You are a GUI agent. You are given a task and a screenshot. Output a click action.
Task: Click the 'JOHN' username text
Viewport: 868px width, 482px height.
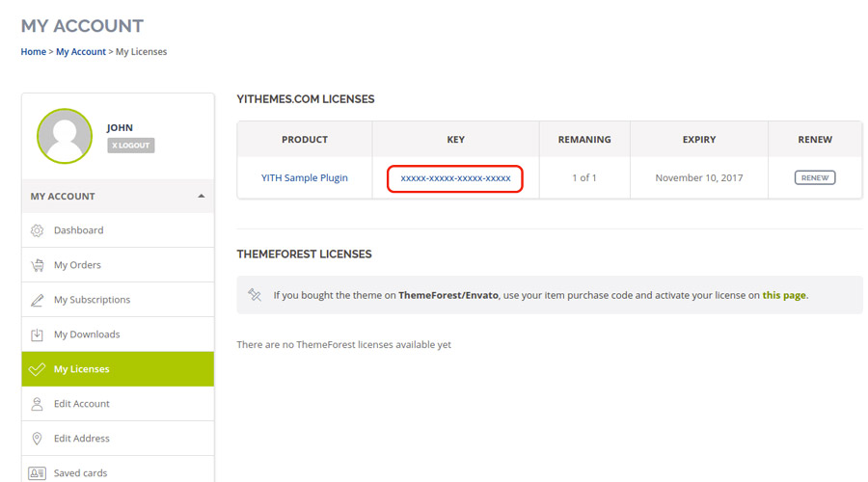(x=120, y=128)
